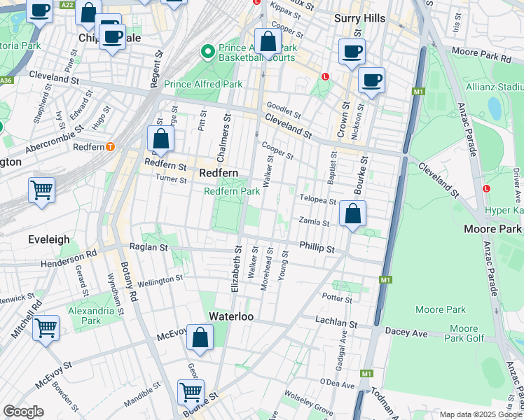Select the shopping bag marker beside Redfern station
Viewport: 524px width, 420px height.
[x=160, y=139]
